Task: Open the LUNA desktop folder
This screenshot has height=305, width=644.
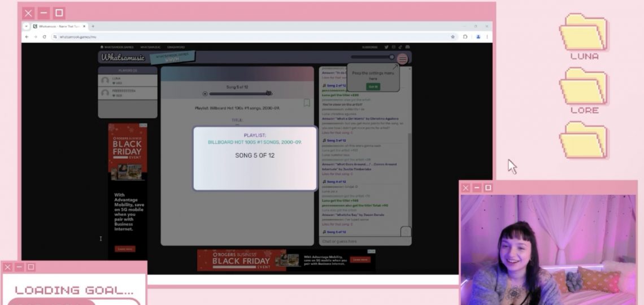Action: [584, 37]
